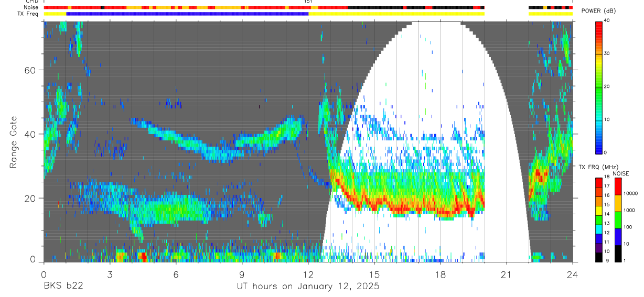Click the NOISE scale value '100'
This screenshot has height=297, width=644.
(629, 227)
